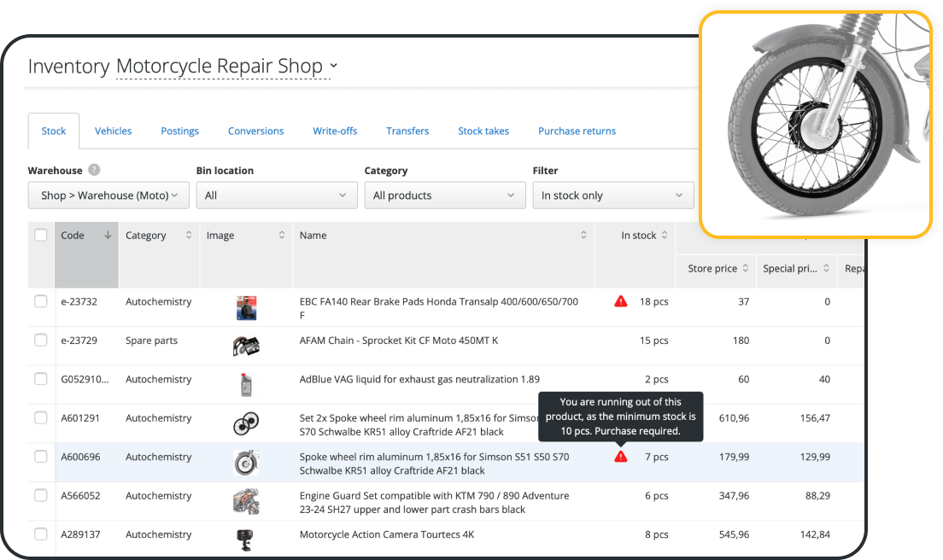The width and height of the screenshot is (943, 560).
Task: Open the enlarged spoke wheel preview image
Action: 815,124
